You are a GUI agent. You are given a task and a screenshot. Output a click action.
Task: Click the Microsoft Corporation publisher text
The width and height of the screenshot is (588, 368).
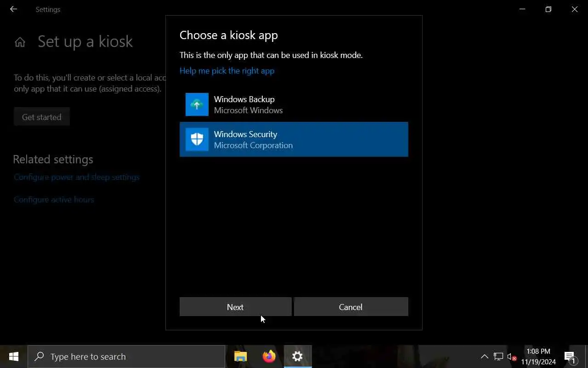(253, 145)
